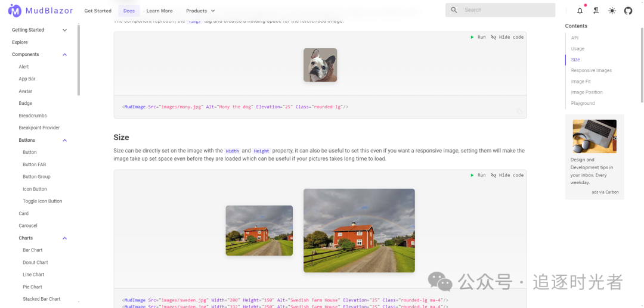Open the GitHub repository icon

tap(628, 11)
